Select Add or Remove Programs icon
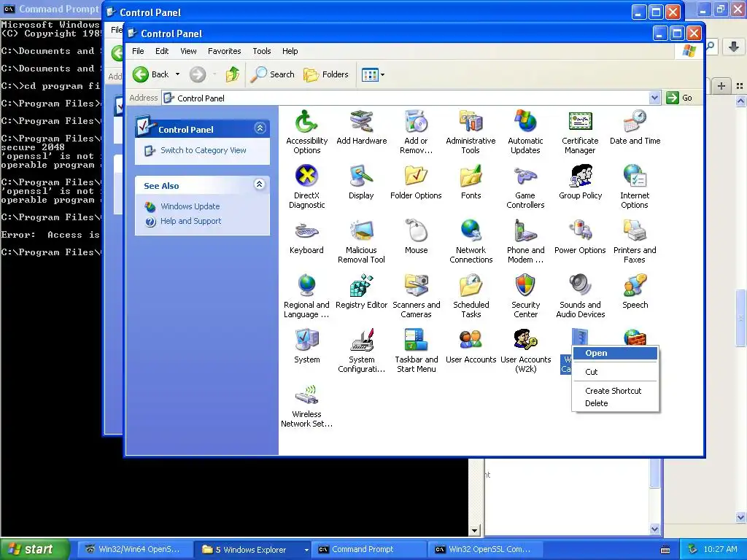 tap(416, 122)
